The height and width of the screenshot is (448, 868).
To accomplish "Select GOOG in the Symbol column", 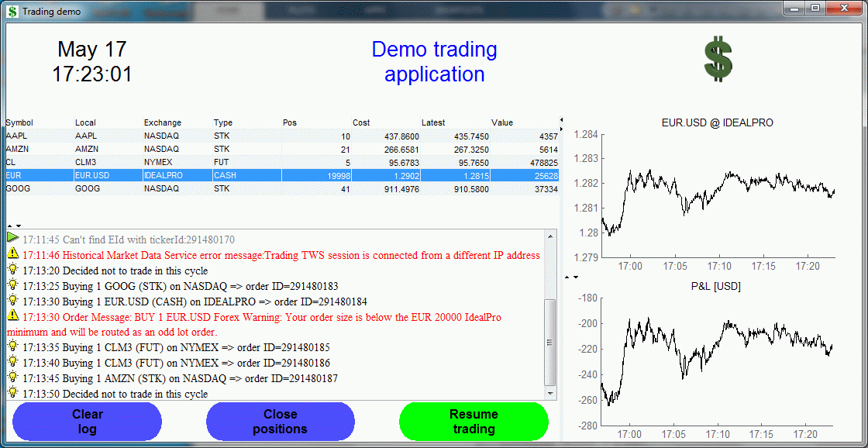I will tap(40, 189).
